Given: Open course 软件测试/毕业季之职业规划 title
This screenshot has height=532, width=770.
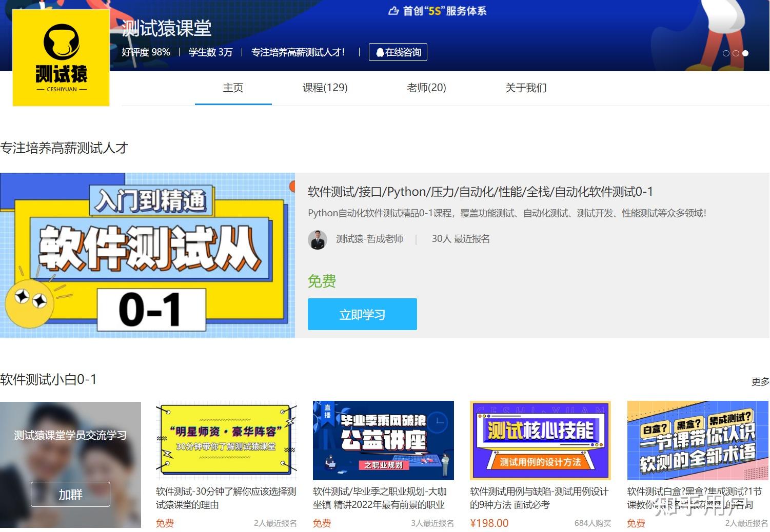Looking at the screenshot, I should pyautogui.click(x=380, y=498).
